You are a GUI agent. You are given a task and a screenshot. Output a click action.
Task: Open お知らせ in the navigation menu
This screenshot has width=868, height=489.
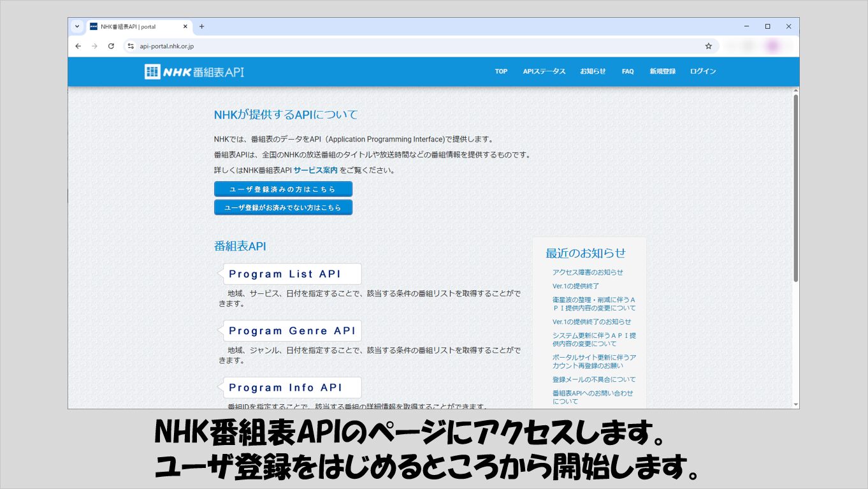593,71
